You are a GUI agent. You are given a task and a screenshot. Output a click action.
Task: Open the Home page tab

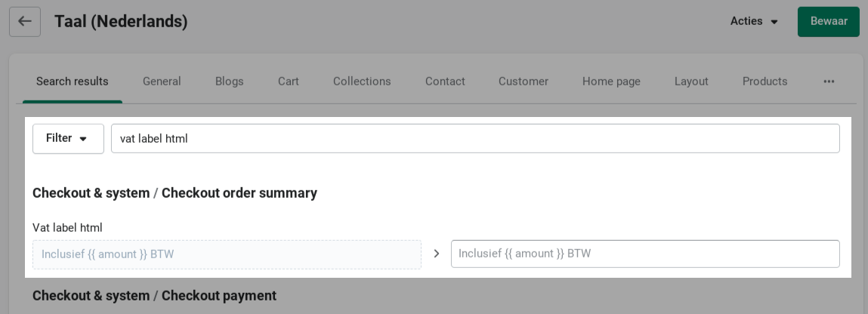[x=611, y=82]
